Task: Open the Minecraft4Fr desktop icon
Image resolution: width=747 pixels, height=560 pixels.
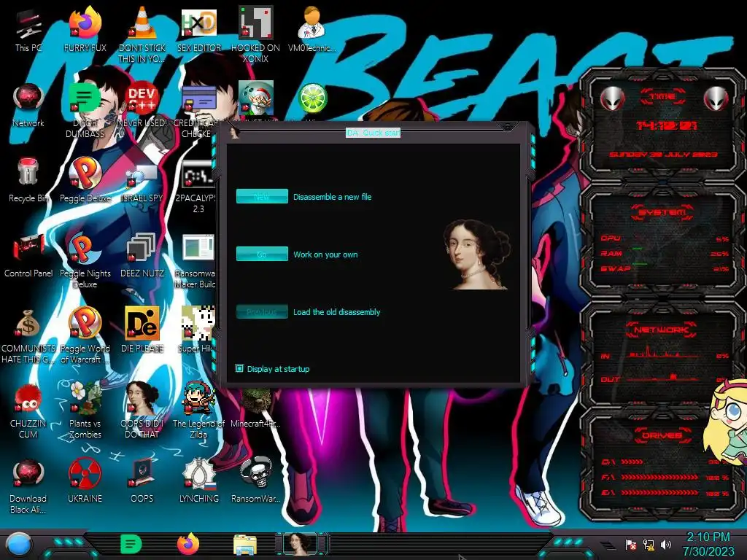Action: click(256, 408)
